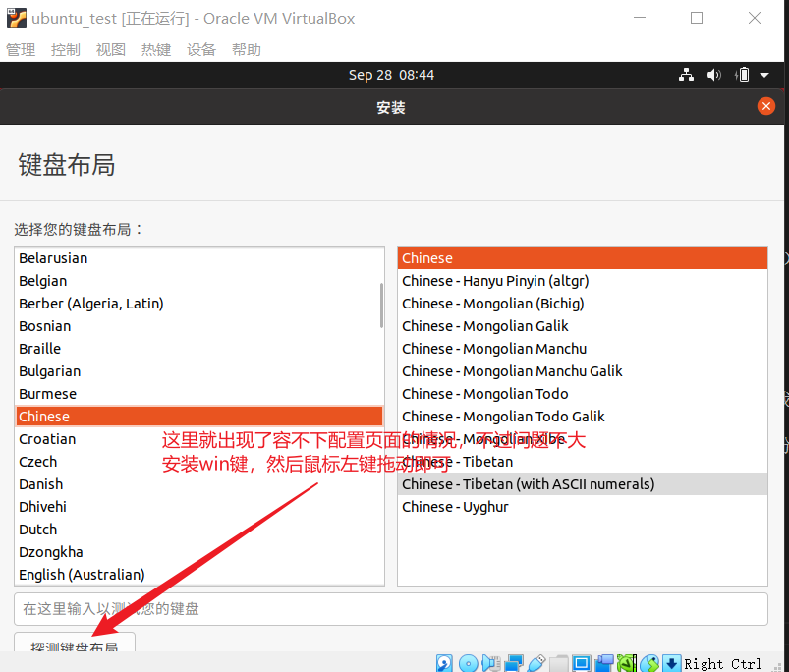The height and width of the screenshot is (672, 789).
Task: Select Dutch in the layout list
Action: [x=199, y=530]
